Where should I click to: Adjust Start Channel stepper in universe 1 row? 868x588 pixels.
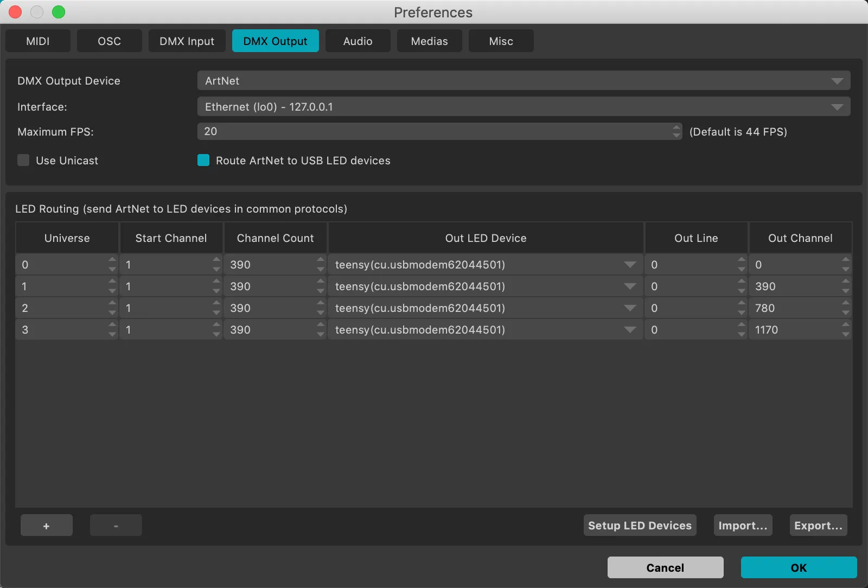pos(216,286)
